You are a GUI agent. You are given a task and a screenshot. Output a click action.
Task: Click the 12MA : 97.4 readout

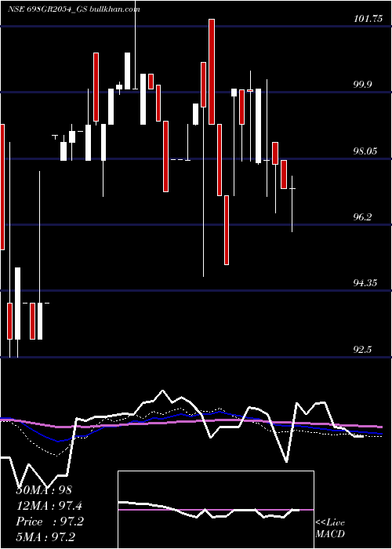pyautogui.click(x=49, y=506)
